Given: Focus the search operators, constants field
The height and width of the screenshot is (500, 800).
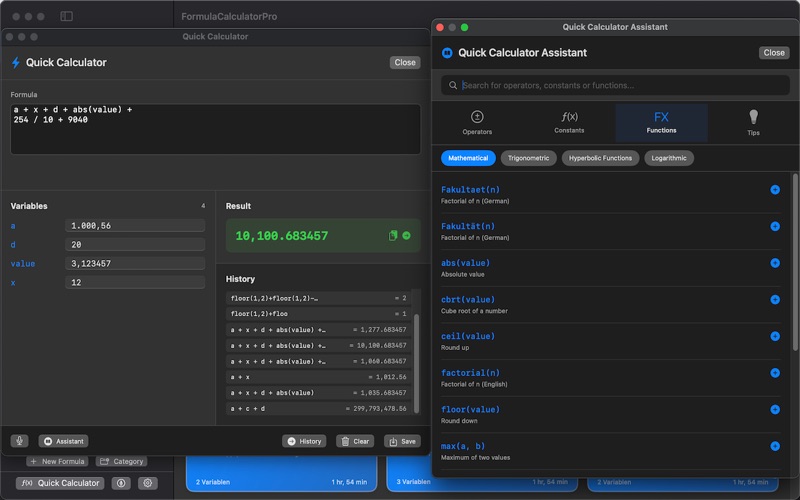Looking at the screenshot, I should [x=615, y=85].
